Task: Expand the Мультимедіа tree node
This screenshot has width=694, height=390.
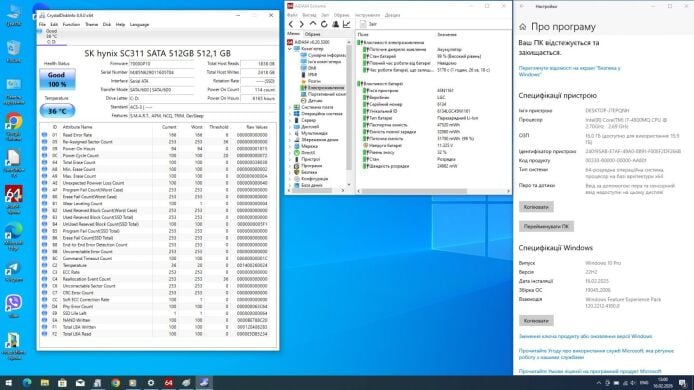Action: point(290,133)
